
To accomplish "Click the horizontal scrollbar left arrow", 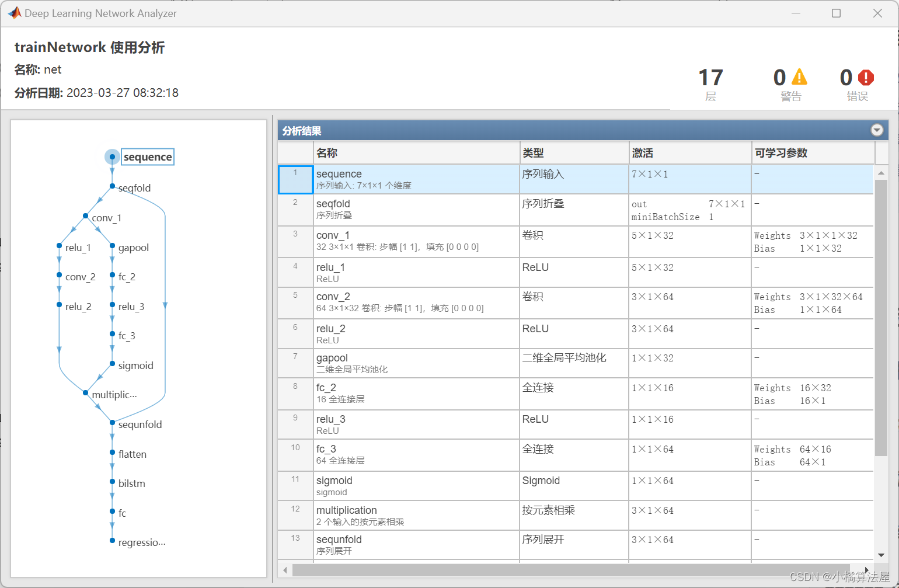I will 285,570.
